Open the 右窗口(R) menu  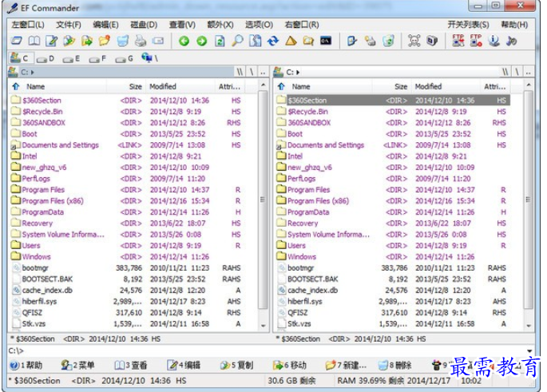(x=302, y=25)
